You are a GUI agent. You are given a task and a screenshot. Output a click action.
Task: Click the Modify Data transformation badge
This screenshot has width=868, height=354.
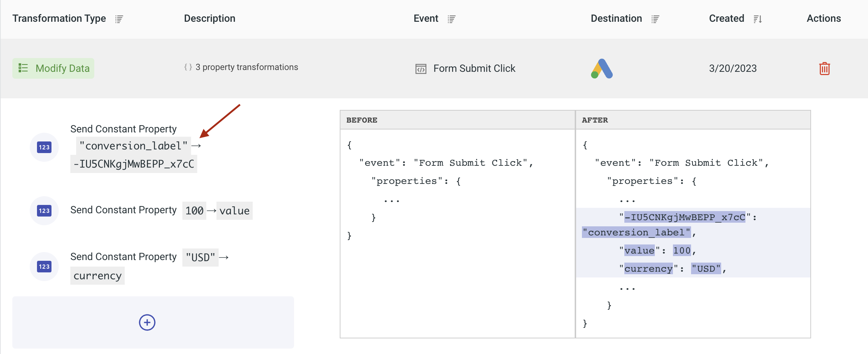coord(53,68)
